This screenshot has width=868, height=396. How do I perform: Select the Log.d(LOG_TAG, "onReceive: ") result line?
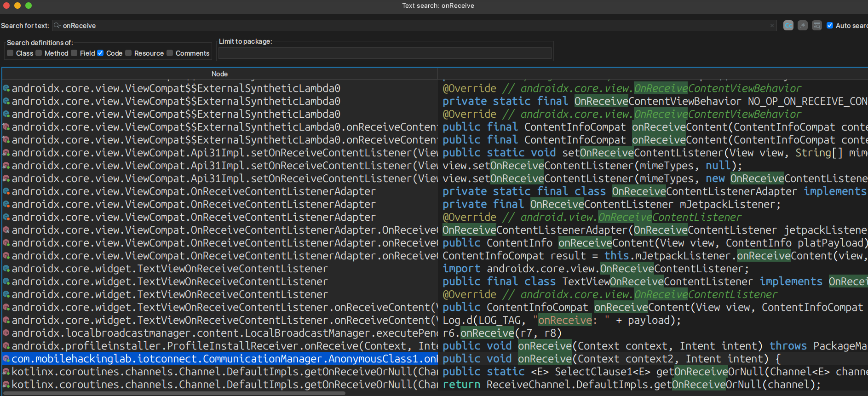tap(561, 320)
